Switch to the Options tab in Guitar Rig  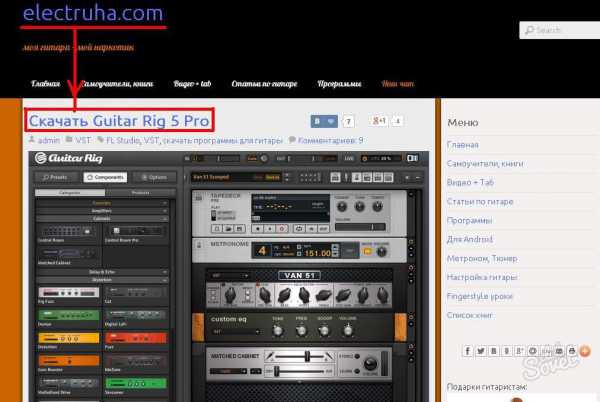(155, 177)
